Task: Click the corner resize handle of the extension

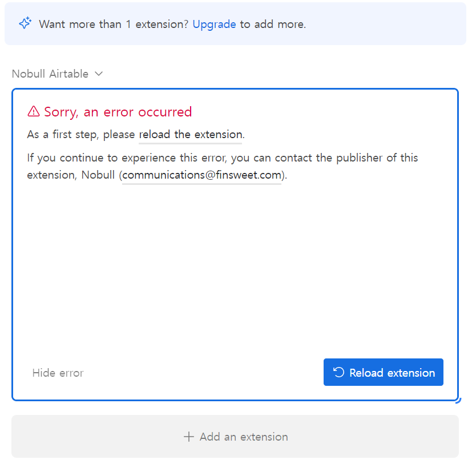Action: 458,401
